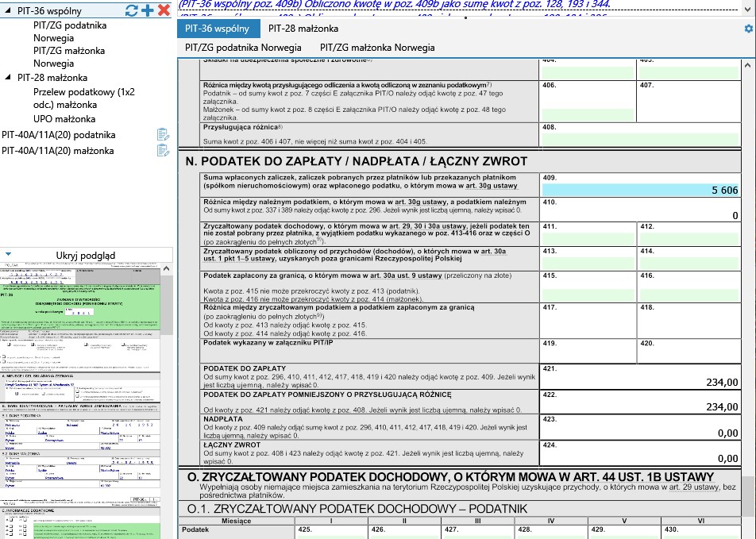Click the red X delete icon

coord(164,10)
